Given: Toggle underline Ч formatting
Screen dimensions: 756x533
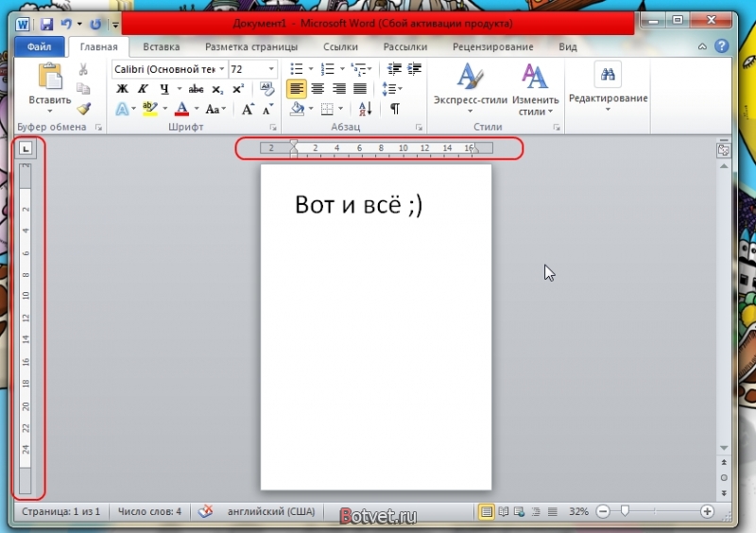Looking at the screenshot, I should pyautogui.click(x=164, y=89).
